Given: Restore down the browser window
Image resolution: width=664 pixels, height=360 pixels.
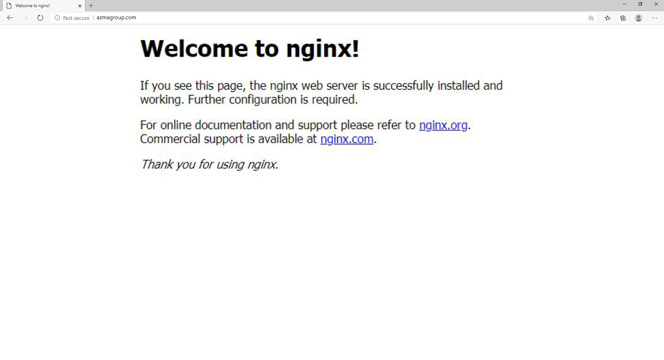Looking at the screenshot, I should [640, 4].
